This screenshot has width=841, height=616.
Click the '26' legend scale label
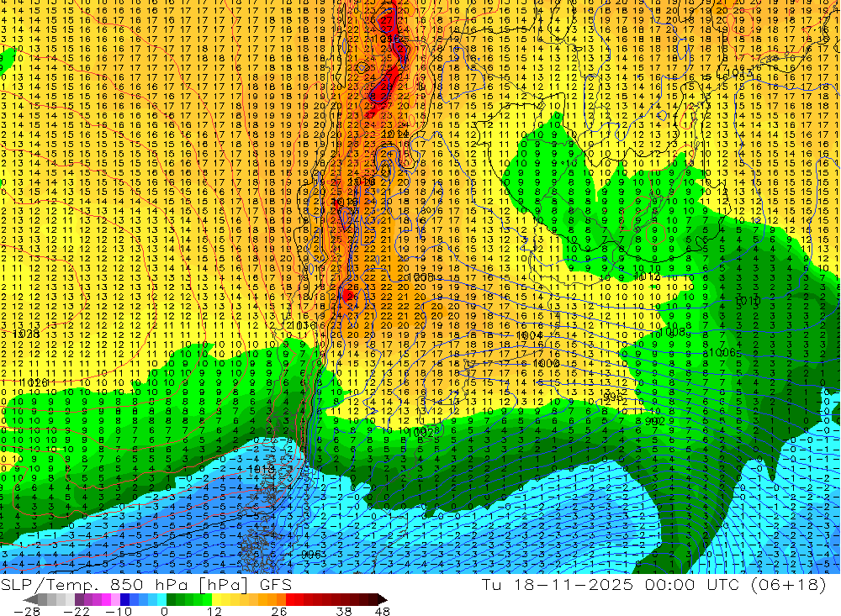point(279,611)
